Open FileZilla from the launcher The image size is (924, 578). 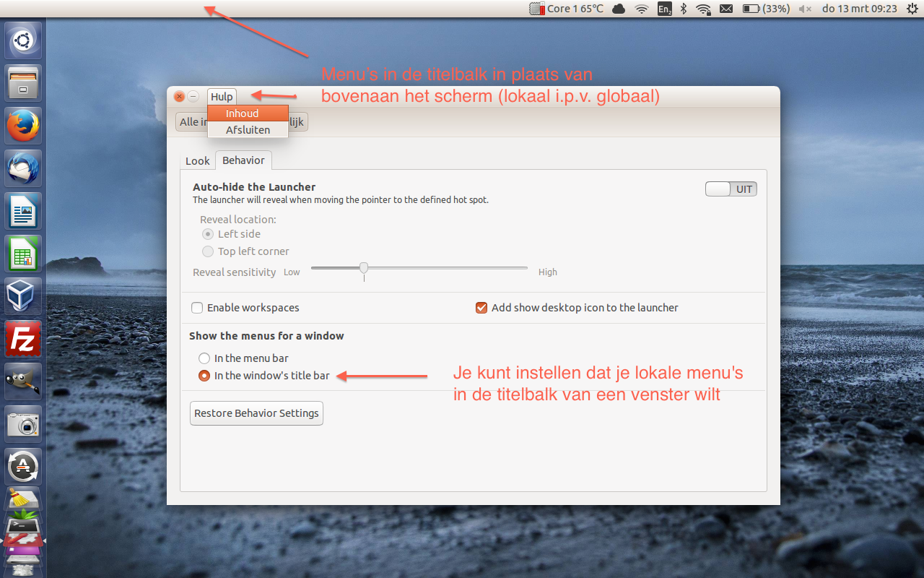23,340
